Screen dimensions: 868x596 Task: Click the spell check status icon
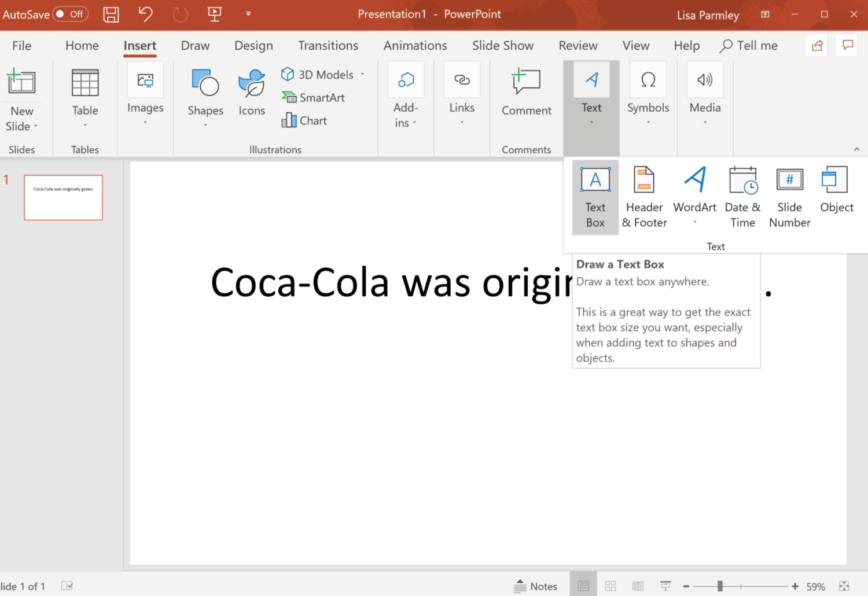point(67,586)
